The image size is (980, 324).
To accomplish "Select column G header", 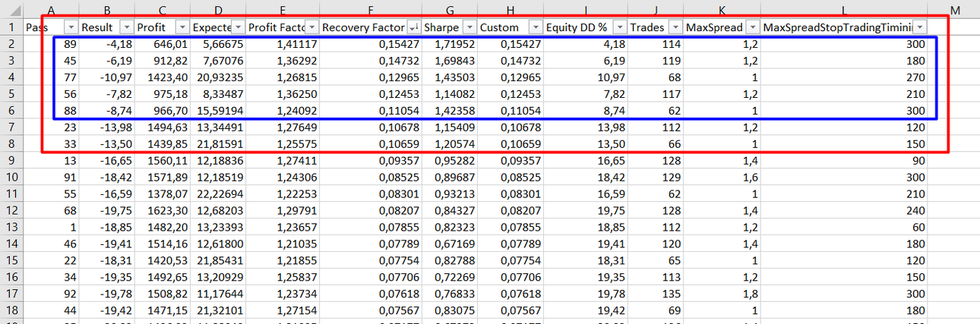I will [450, 10].
